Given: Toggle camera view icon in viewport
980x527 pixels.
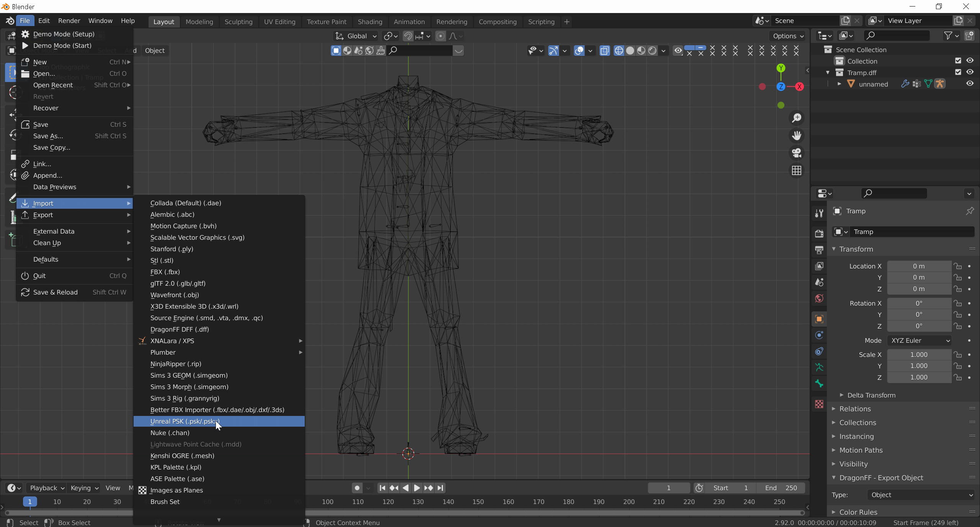Looking at the screenshot, I should [797, 153].
